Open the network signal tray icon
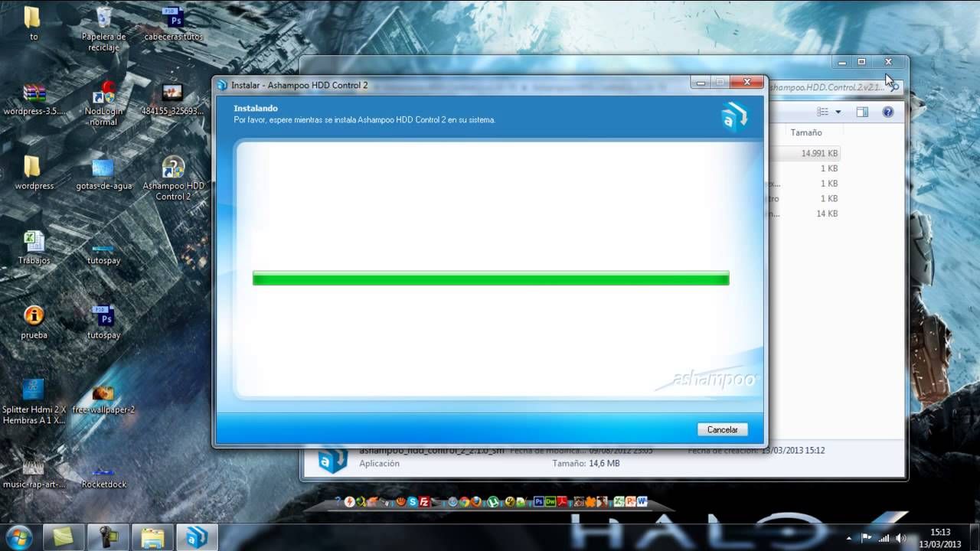Screen dimensions: 980x551 (884, 538)
